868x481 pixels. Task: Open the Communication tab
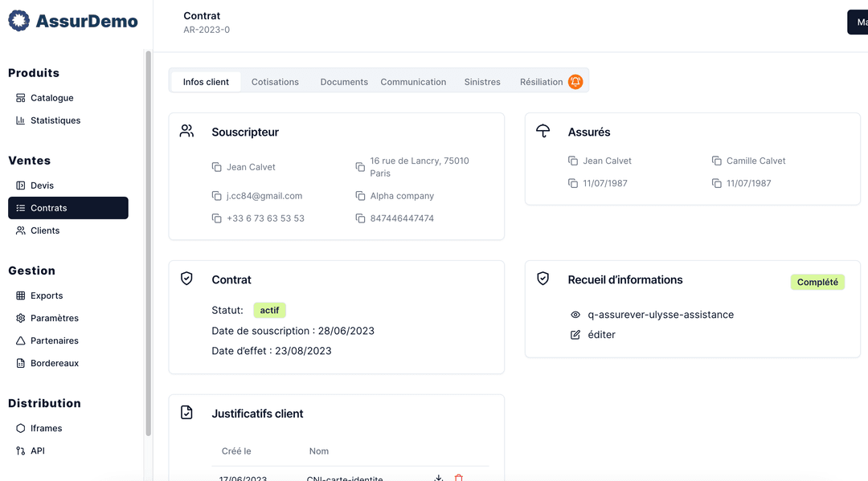pyautogui.click(x=413, y=82)
